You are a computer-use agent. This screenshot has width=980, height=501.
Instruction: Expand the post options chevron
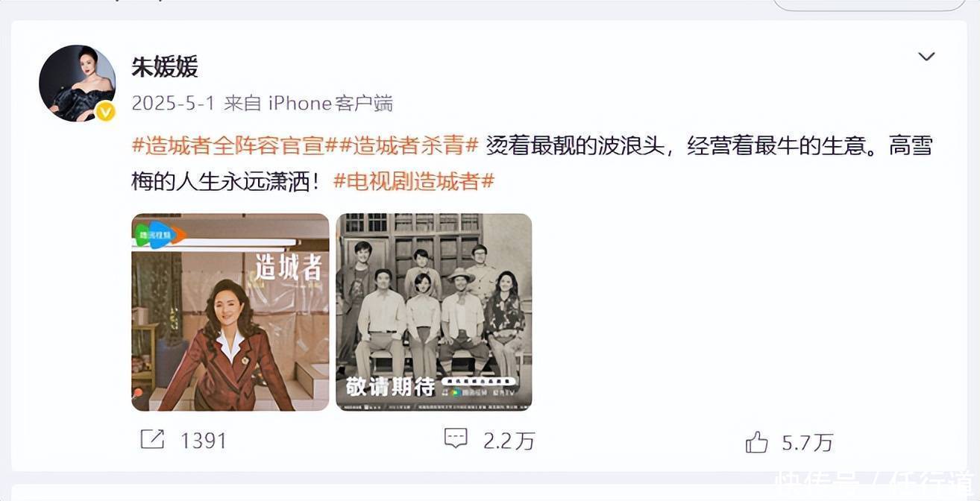click(x=926, y=57)
